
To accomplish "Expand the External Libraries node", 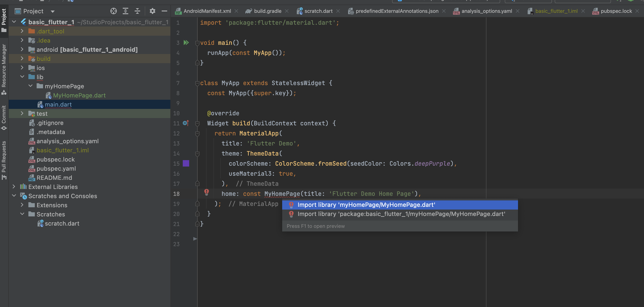I will tap(14, 187).
